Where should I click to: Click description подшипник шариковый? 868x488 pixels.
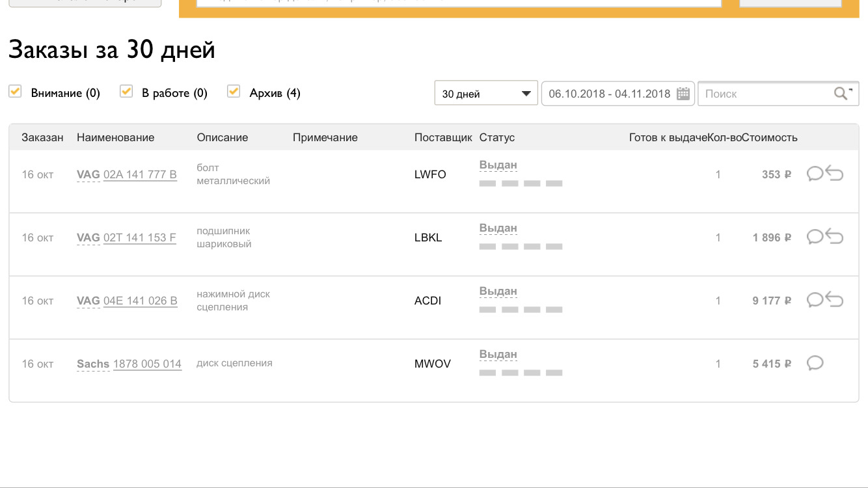click(x=224, y=237)
